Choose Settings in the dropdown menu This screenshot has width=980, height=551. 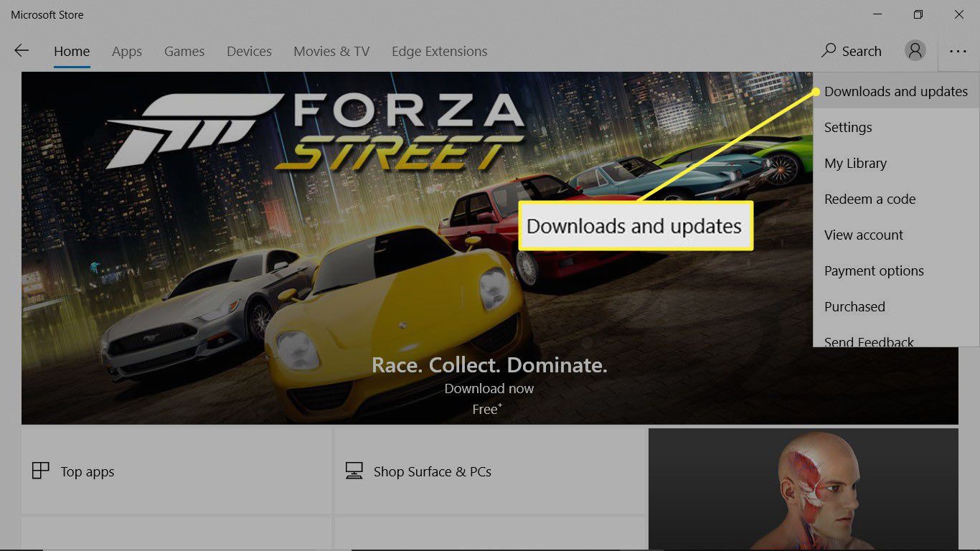click(x=896, y=127)
